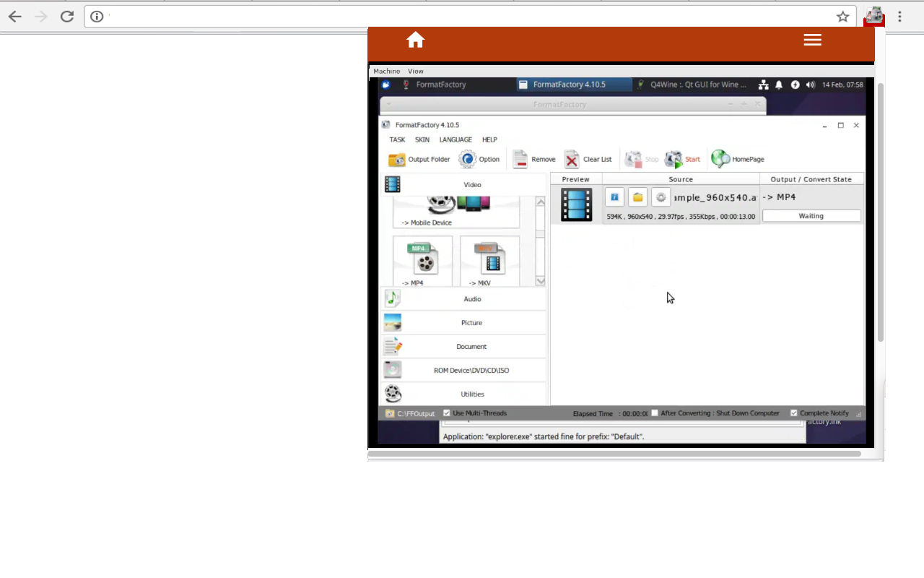
Task: Open the HomePage with the globe icon
Action: (x=737, y=159)
